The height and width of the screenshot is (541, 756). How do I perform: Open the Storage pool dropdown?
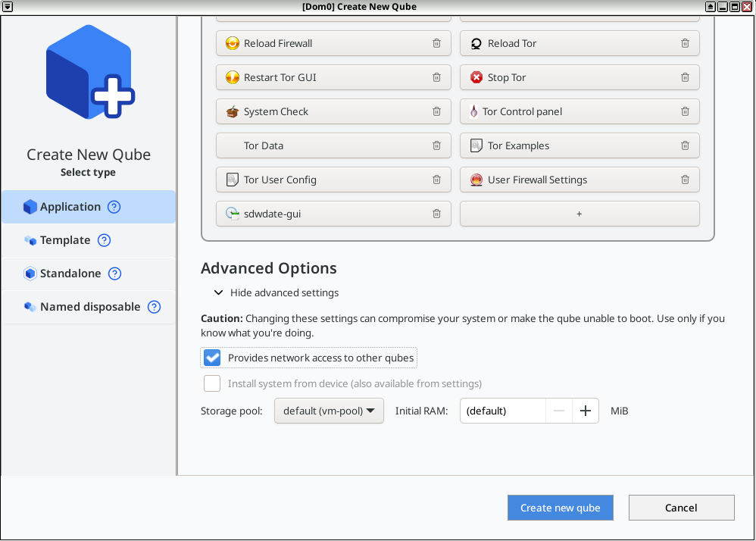click(329, 411)
